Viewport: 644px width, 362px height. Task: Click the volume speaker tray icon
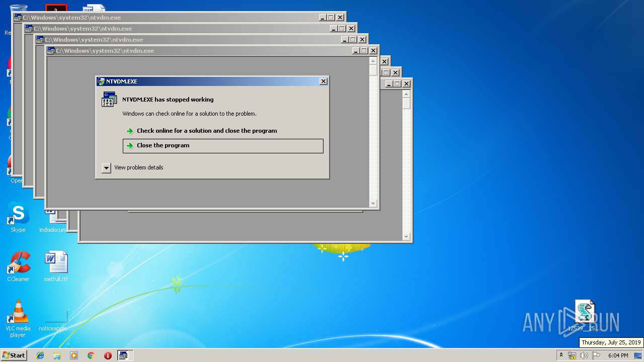[584, 355]
